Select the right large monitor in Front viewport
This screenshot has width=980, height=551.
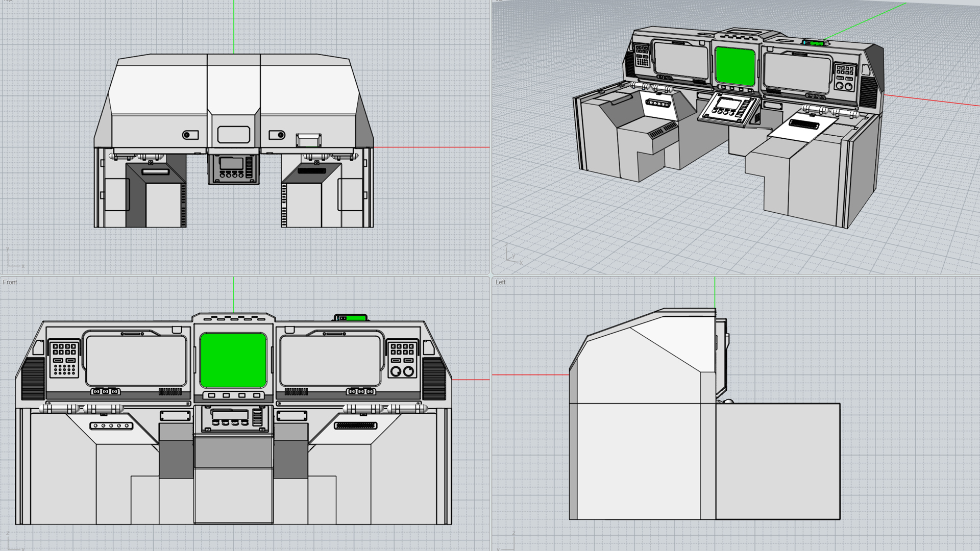tap(330, 360)
